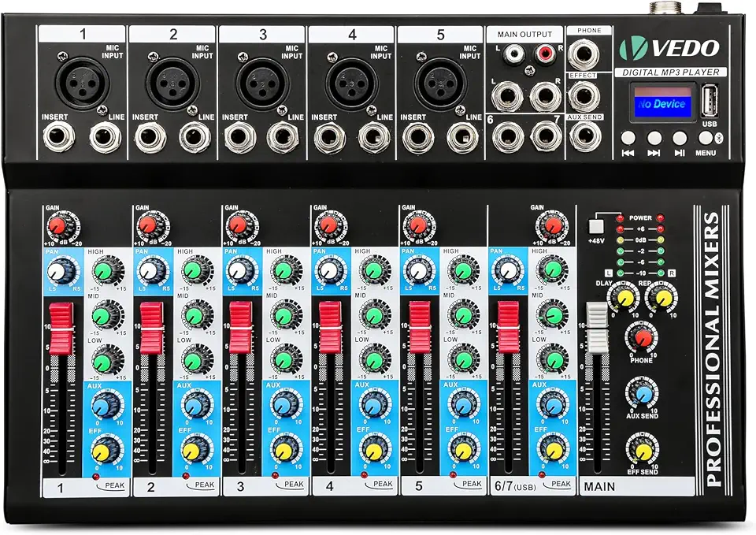This screenshot has height=535, width=756.
Task: Click the VEDO brand logo
Action: click(x=669, y=48)
